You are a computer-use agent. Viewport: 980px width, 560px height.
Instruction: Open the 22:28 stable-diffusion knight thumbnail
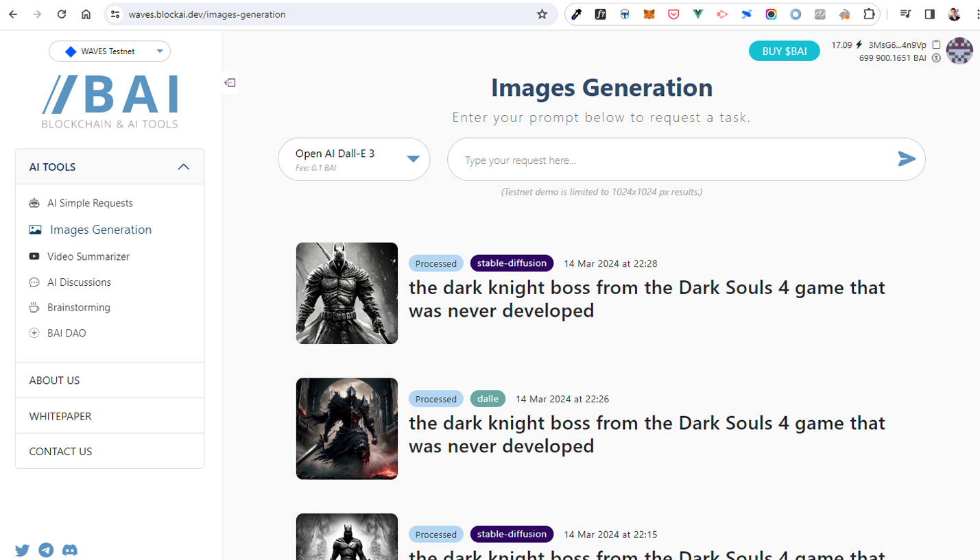pyautogui.click(x=347, y=293)
